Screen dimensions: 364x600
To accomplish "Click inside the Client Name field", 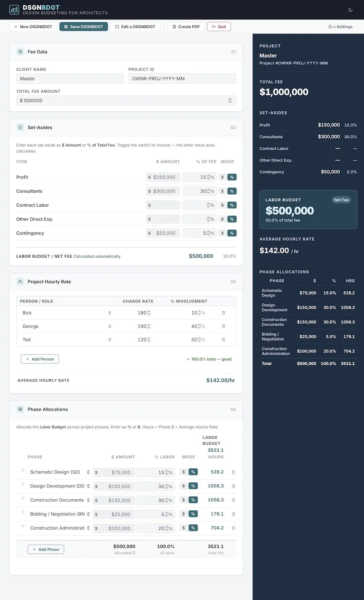I will click(70, 78).
